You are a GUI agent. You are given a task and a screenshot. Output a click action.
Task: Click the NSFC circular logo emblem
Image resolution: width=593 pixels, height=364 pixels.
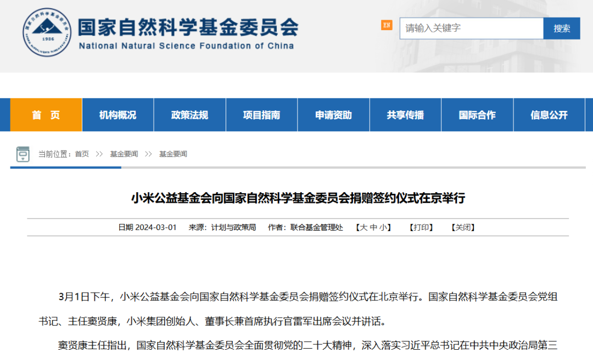point(47,32)
